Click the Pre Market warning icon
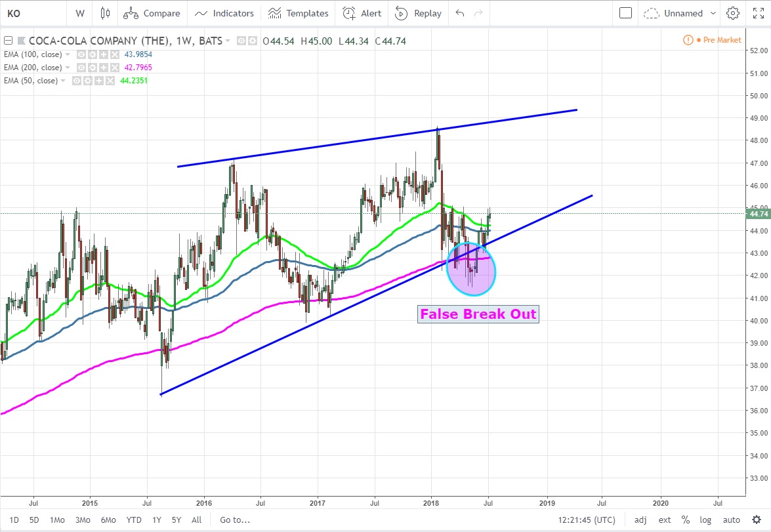The width and height of the screenshot is (771, 532). click(x=688, y=40)
